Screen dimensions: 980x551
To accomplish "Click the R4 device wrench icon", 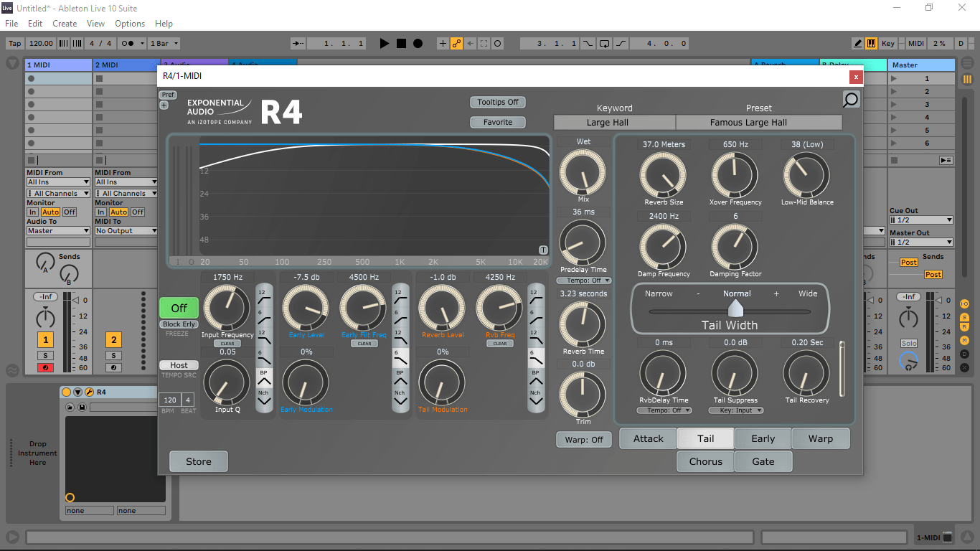I will coord(89,392).
